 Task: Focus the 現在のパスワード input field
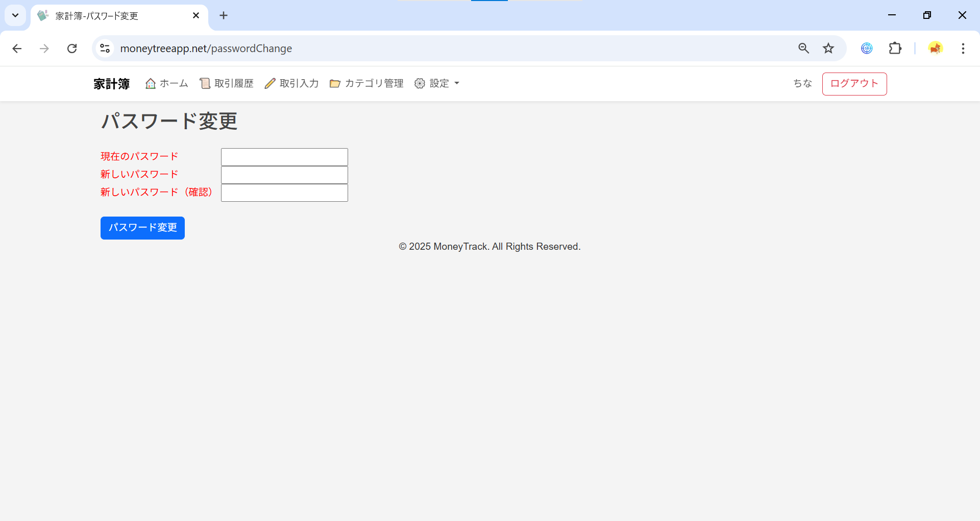click(284, 157)
